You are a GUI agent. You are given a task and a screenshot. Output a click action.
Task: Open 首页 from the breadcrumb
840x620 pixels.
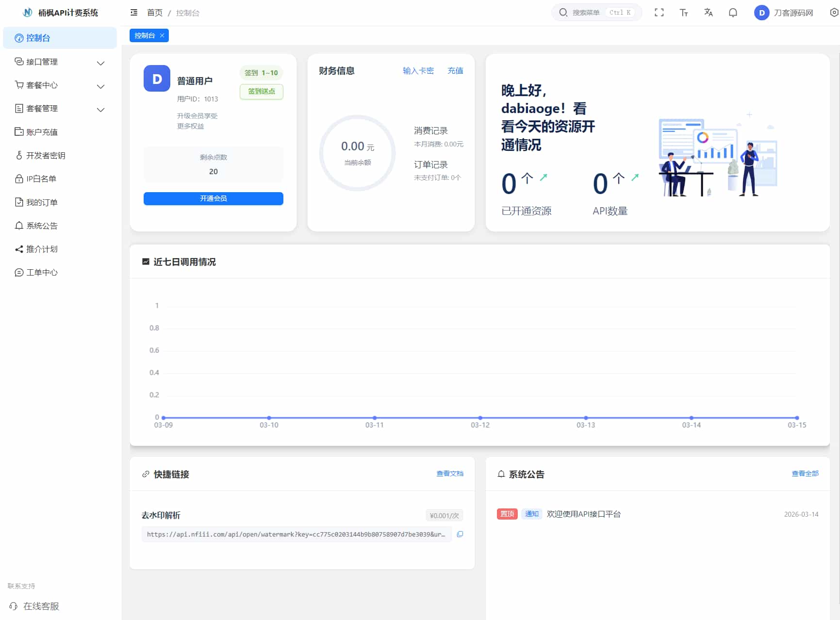155,13
